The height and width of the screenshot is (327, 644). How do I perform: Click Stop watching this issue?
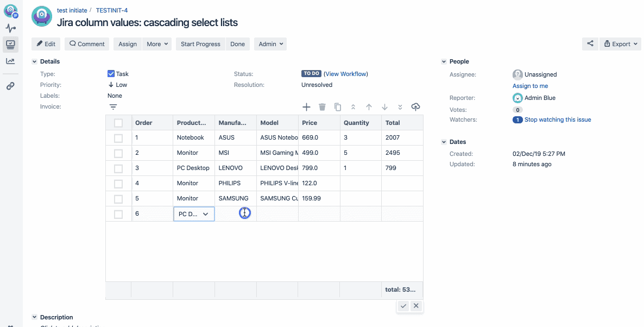tap(557, 120)
